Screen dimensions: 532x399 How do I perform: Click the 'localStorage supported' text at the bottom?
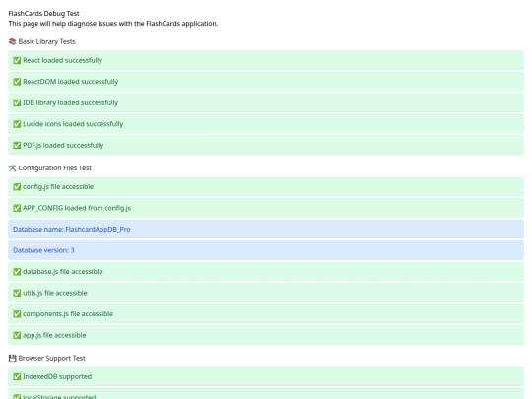[59, 397]
